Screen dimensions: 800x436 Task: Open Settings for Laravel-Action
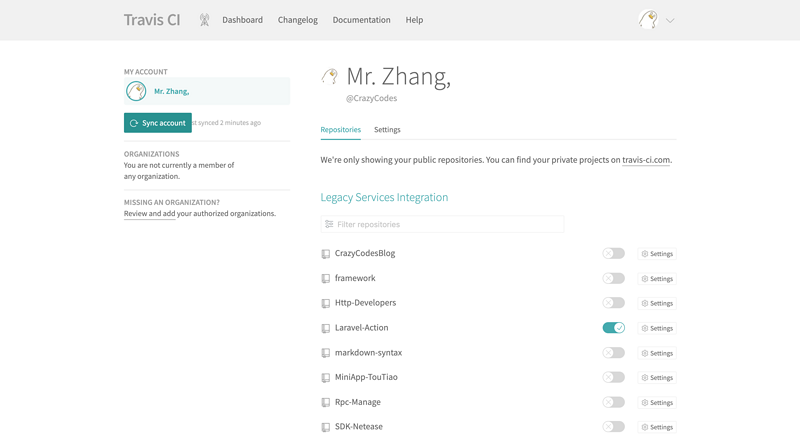click(657, 328)
